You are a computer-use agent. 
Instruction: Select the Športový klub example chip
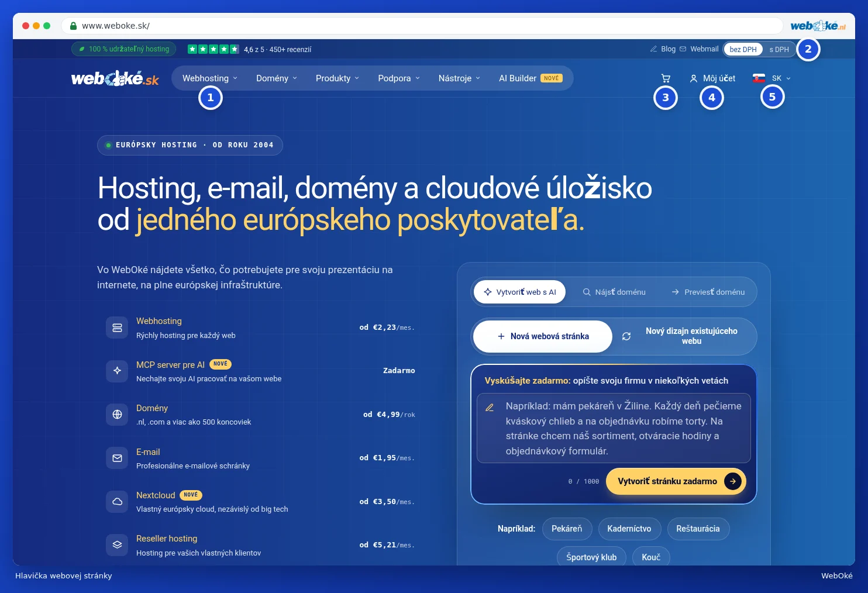pos(591,557)
